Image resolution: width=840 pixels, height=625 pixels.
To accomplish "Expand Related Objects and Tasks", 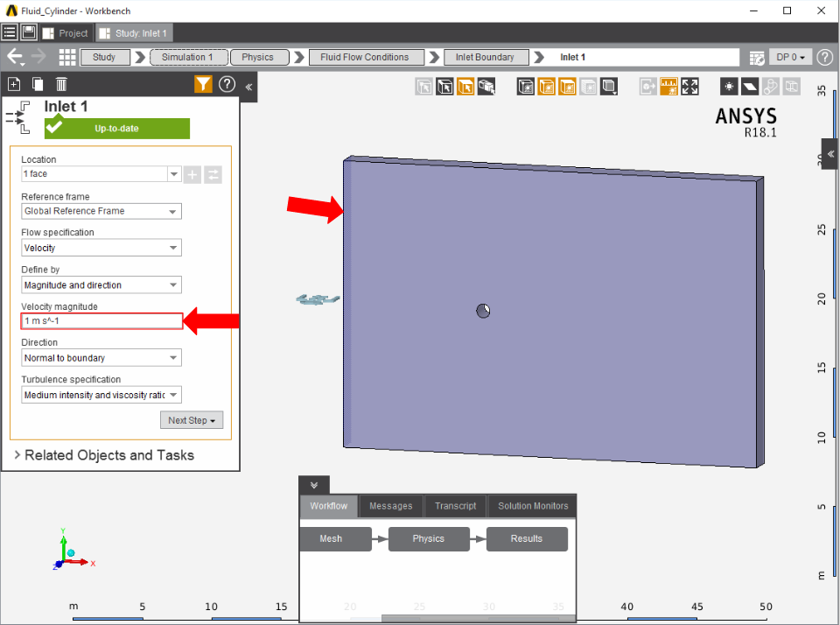I will point(104,455).
